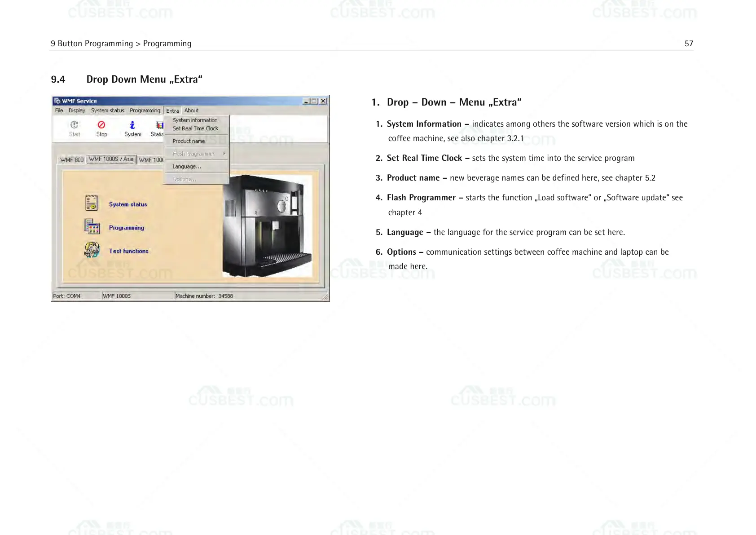Click the WMF 1000S status bar entry
The width and height of the screenshot is (756, 535).
(137, 296)
